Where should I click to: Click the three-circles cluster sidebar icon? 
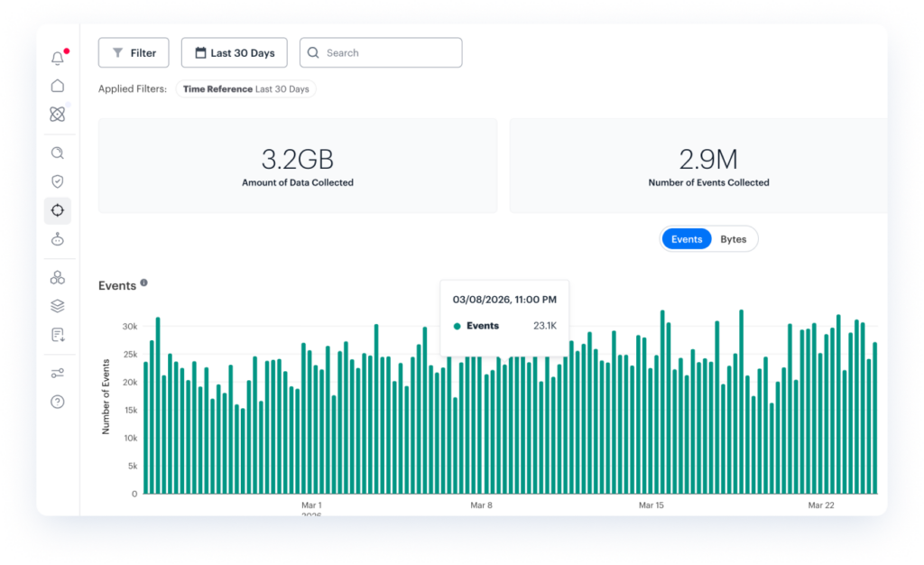58,277
